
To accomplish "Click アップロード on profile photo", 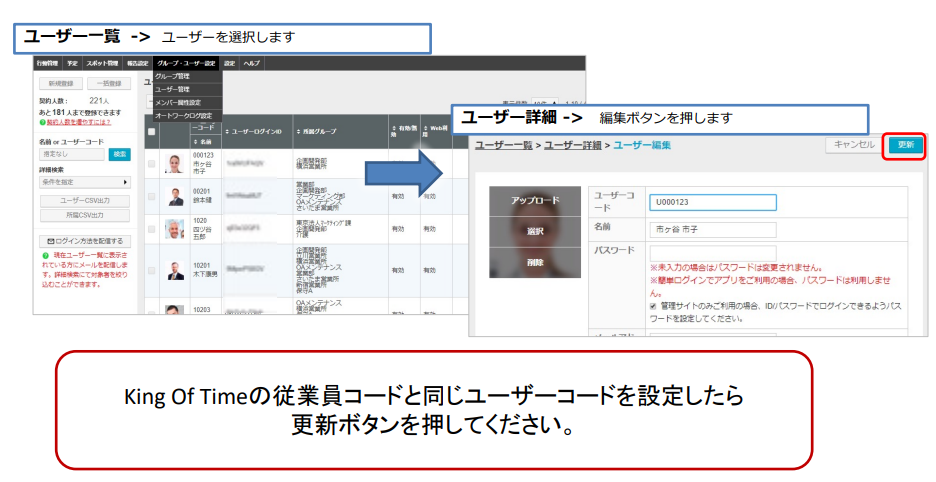I will coord(535,201).
